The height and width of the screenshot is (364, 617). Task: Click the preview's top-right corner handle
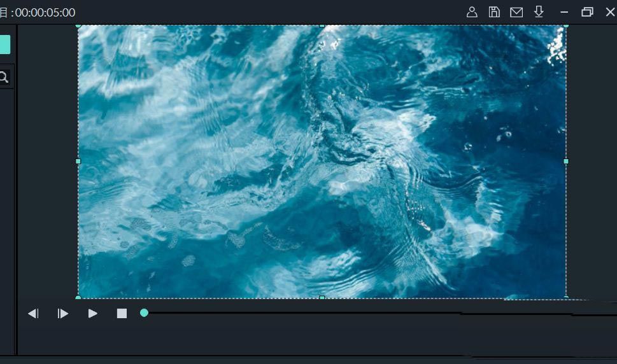pyautogui.click(x=565, y=26)
